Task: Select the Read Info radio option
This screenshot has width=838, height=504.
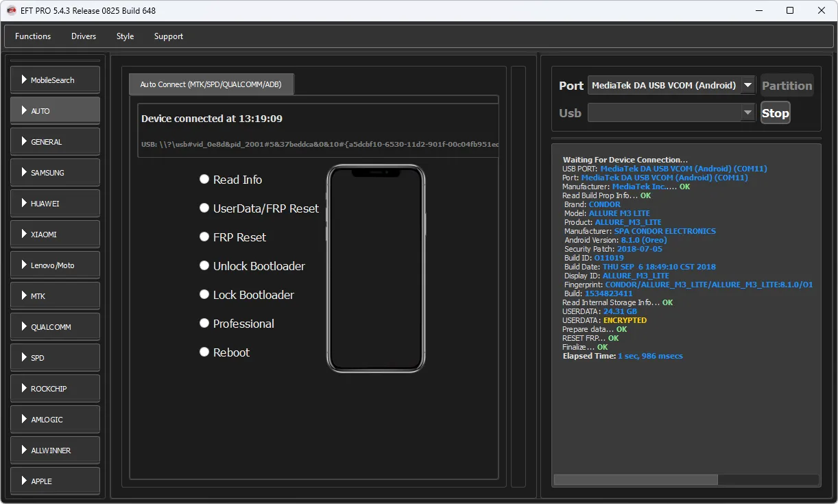Action: click(204, 179)
